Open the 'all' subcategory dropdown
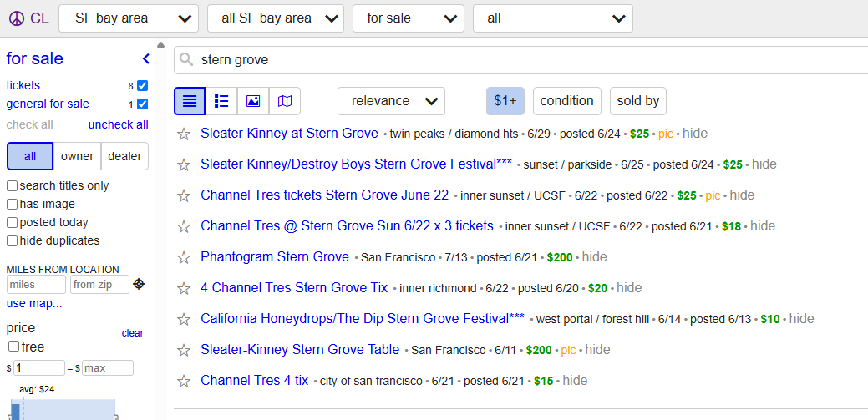The height and width of the screenshot is (420, 868). coord(553,18)
